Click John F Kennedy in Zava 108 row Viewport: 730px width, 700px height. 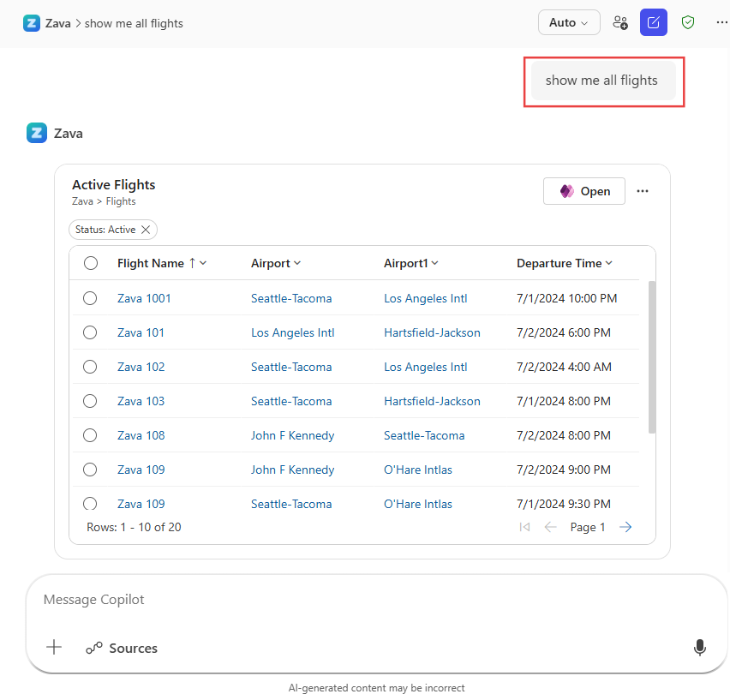pos(292,435)
